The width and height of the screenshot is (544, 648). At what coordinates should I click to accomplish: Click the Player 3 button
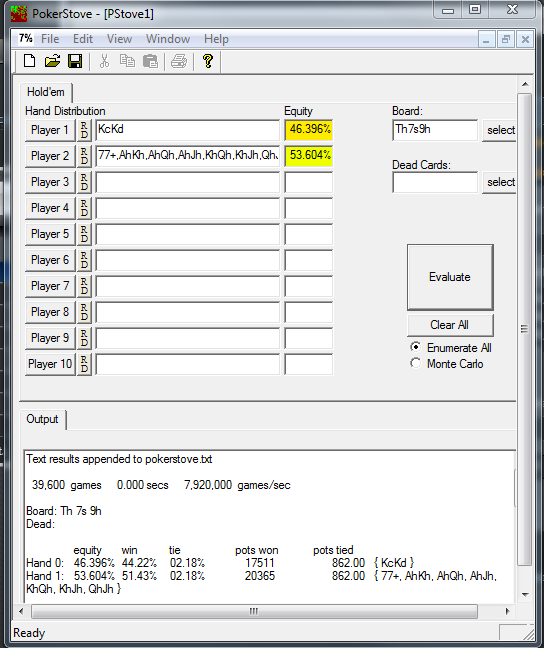tap(50, 182)
